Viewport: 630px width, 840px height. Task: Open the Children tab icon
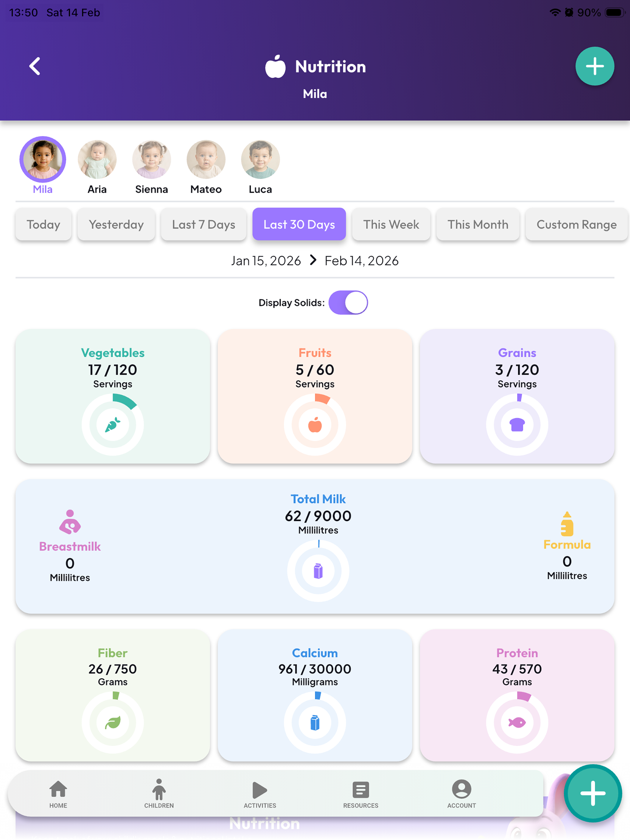tap(159, 789)
